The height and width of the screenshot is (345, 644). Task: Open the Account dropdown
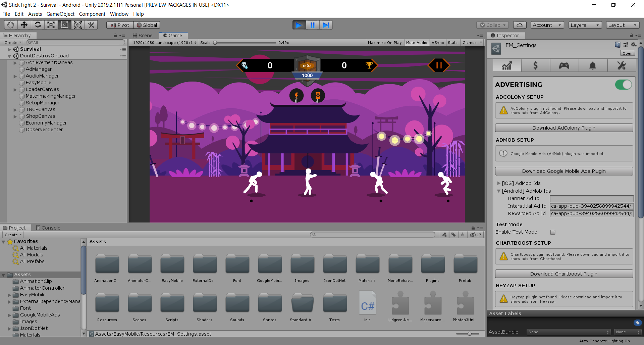[547, 25]
